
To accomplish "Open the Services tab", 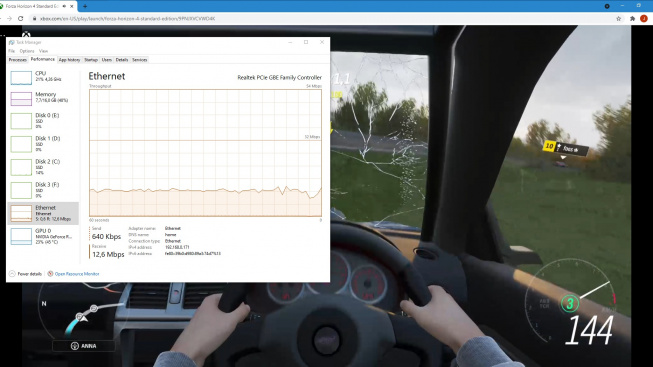I will (x=140, y=60).
